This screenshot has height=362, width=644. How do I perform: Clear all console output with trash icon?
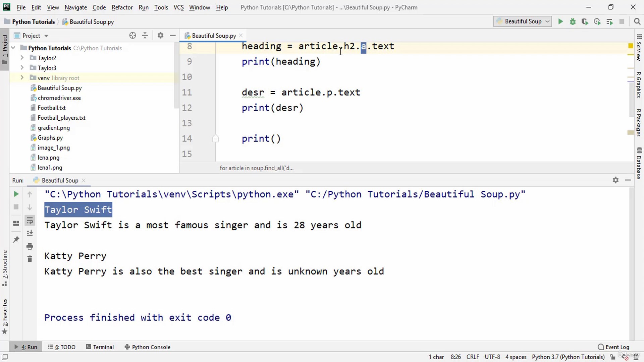click(30, 259)
